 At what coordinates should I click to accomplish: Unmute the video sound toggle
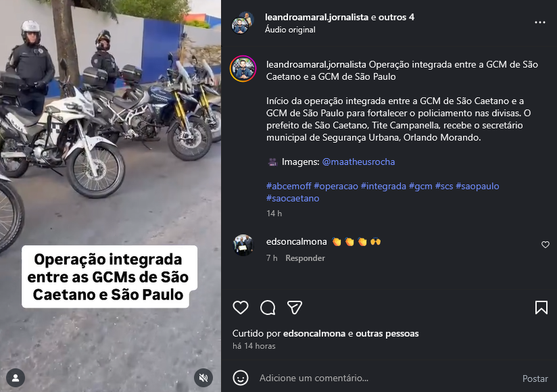(x=203, y=378)
